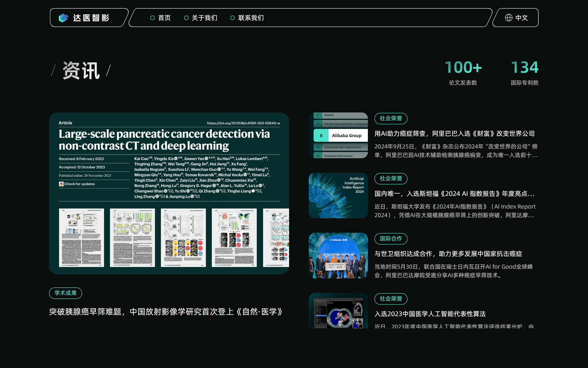Screen dimensions: 588x368
Task: Click the 国际合作 tag
Action: click(x=391, y=239)
